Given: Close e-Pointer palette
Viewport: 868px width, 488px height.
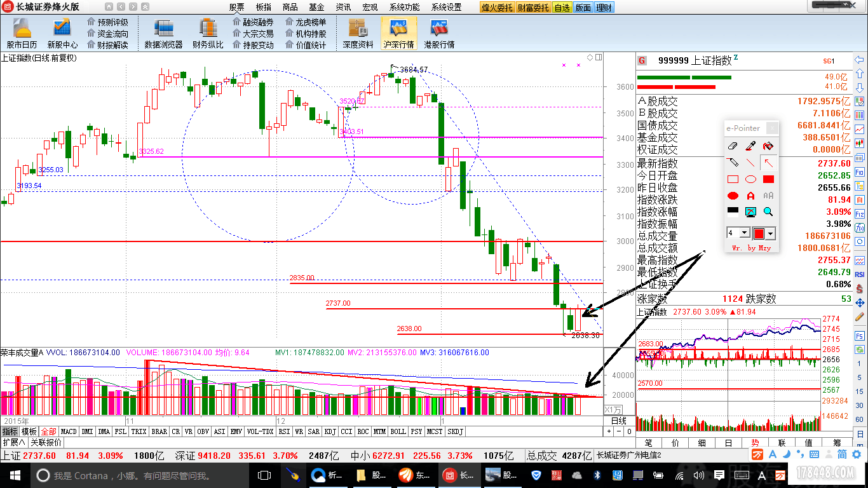Looking at the screenshot, I should (x=772, y=128).
